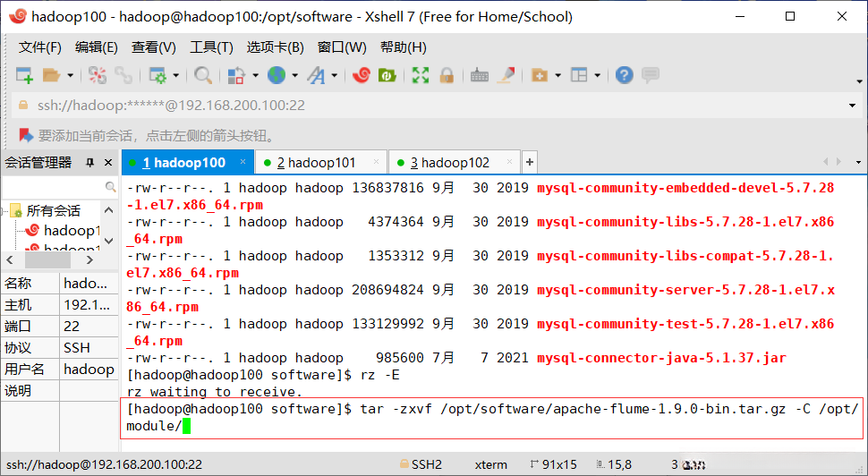Click the globe encoding icon

coord(277,75)
